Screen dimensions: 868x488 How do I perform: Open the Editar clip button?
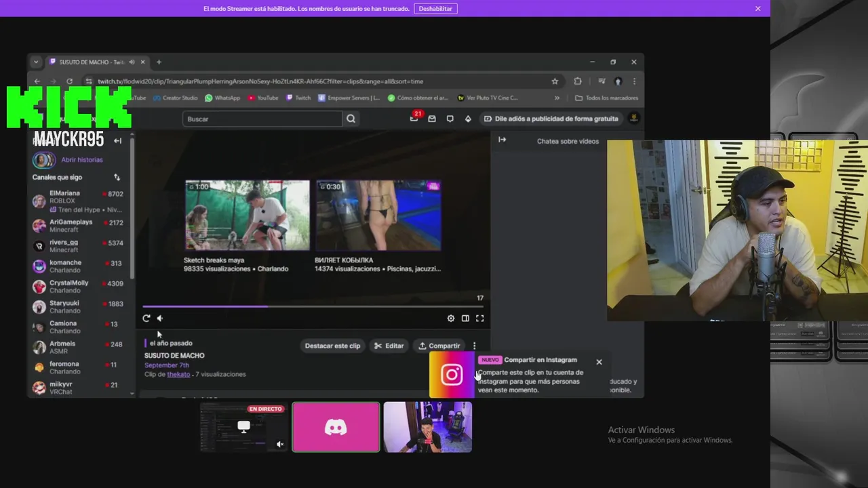tap(389, 346)
